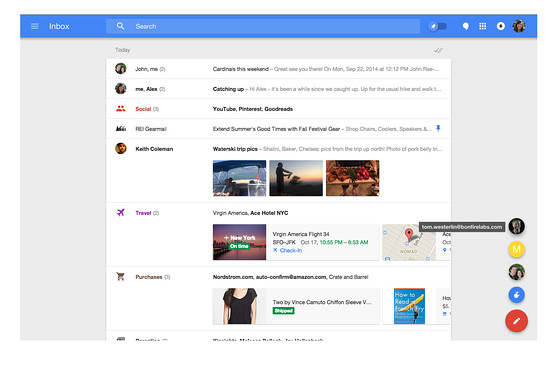
Task: Expand the Social bundle
Action: (x=278, y=109)
